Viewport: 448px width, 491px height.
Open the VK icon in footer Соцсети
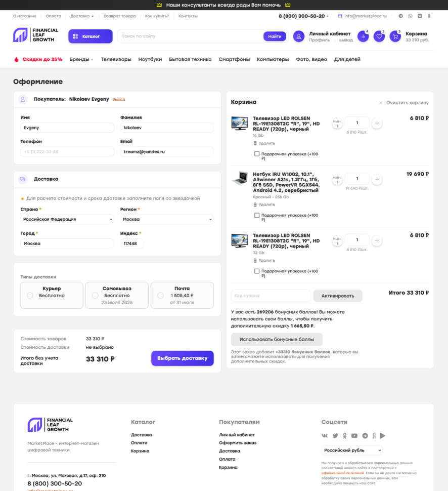pos(325,436)
